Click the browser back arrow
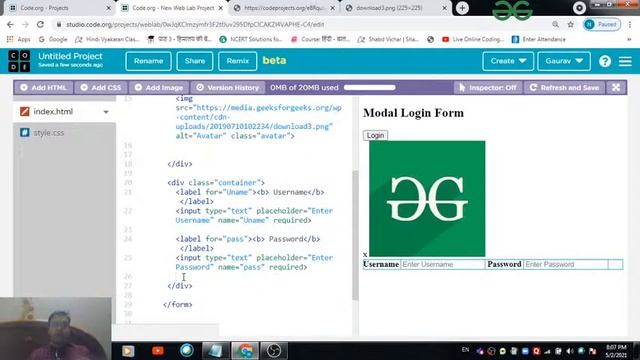This screenshot has height=360, width=640. click(x=10, y=24)
